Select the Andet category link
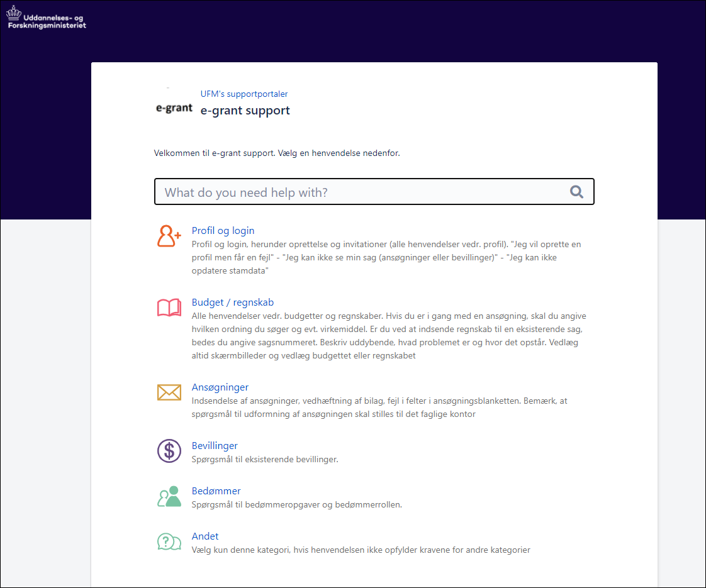The width and height of the screenshot is (706, 588). click(205, 536)
